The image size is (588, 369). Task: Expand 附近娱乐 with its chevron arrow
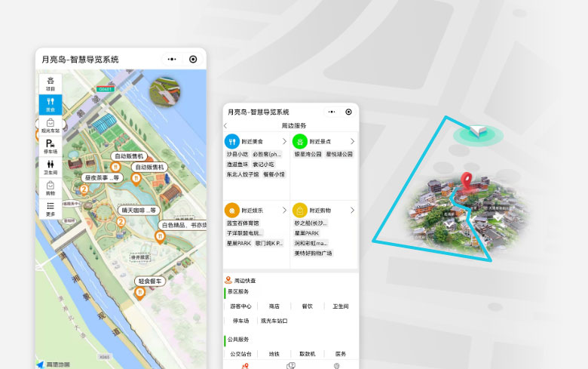coord(284,210)
